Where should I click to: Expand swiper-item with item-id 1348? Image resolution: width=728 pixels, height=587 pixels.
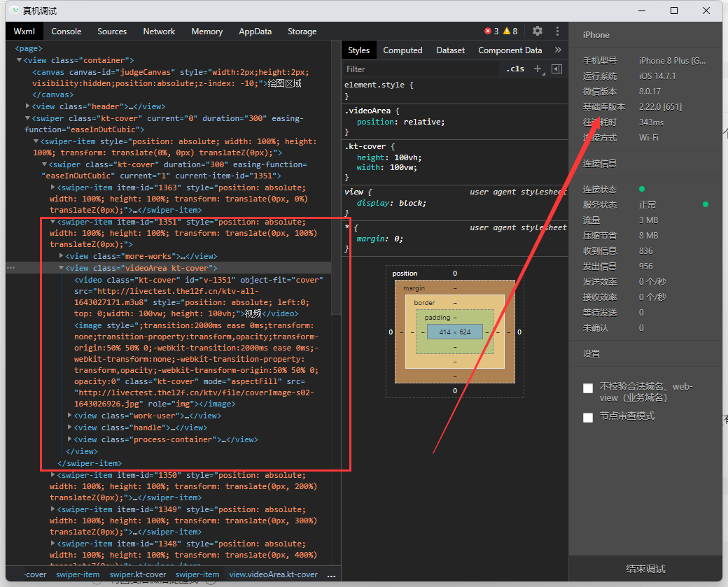(52, 544)
